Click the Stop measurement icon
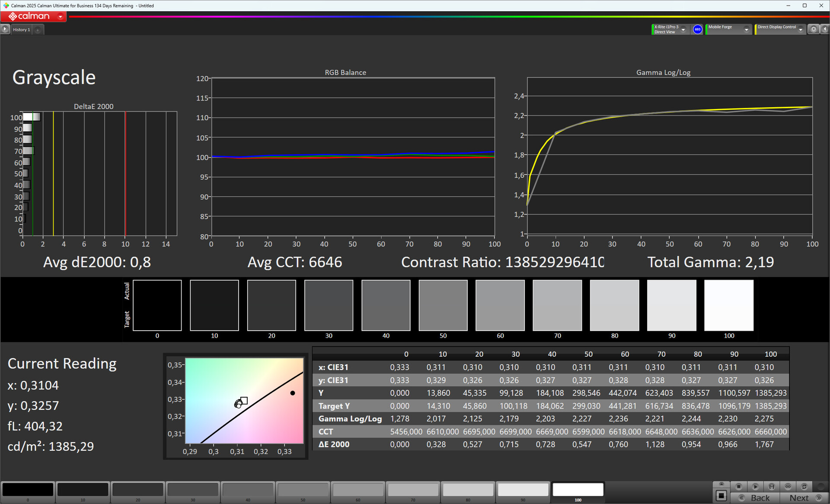830x504 pixels. click(x=739, y=486)
